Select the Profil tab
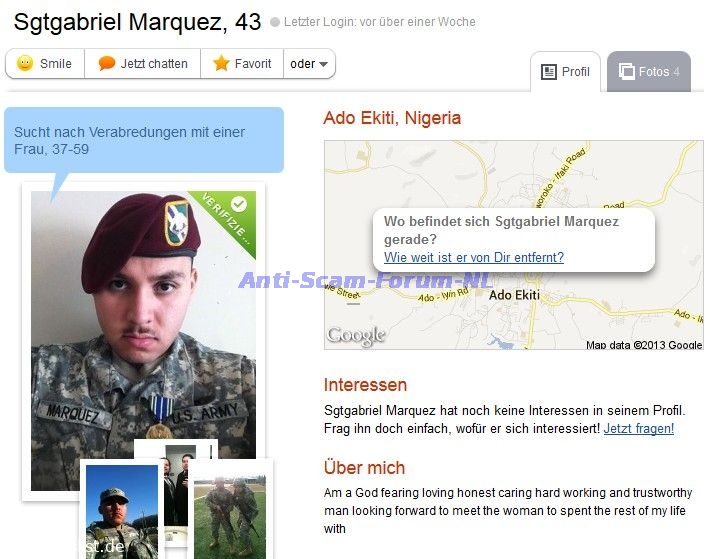Image resolution: width=728 pixels, height=559 pixels. click(565, 72)
